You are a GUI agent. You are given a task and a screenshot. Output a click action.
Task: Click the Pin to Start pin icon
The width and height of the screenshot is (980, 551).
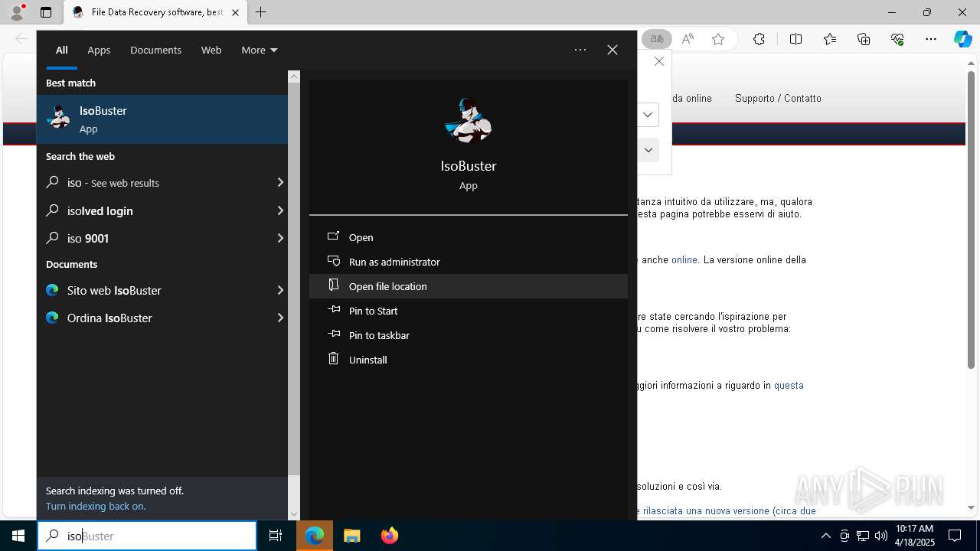point(333,310)
